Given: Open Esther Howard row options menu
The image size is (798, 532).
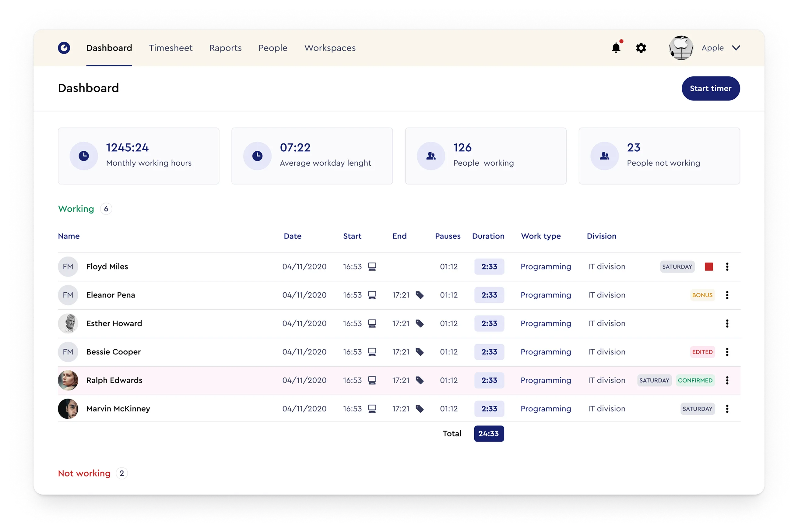Looking at the screenshot, I should click(727, 323).
